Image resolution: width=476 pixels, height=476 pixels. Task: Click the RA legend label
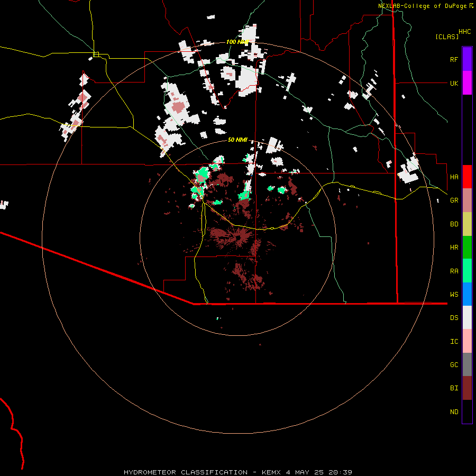click(x=454, y=271)
